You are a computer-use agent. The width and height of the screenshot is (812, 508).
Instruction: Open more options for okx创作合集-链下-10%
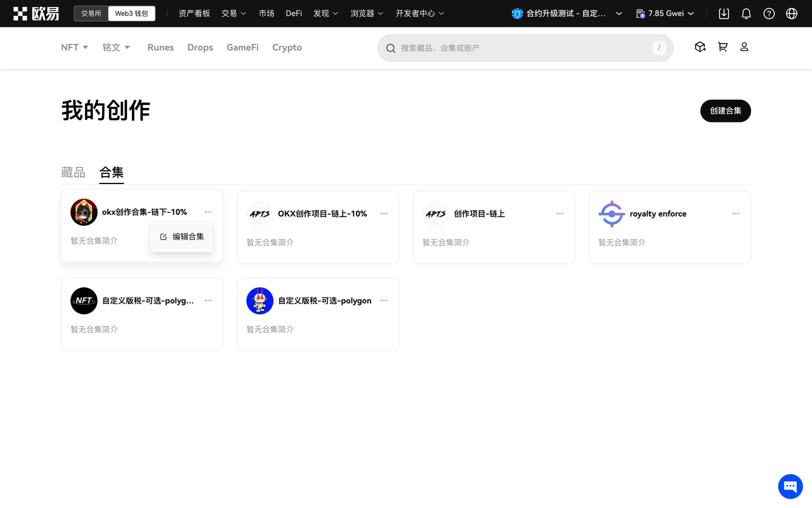point(208,212)
